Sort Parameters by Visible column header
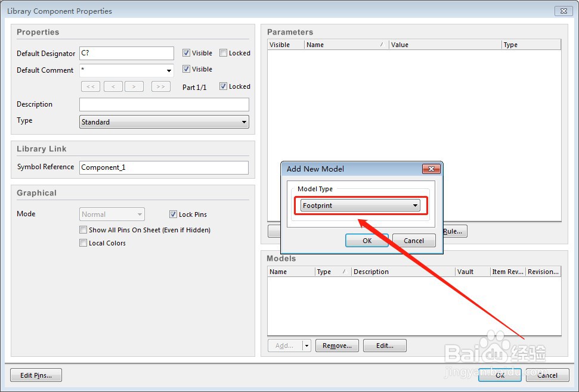 [x=286, y=45]
